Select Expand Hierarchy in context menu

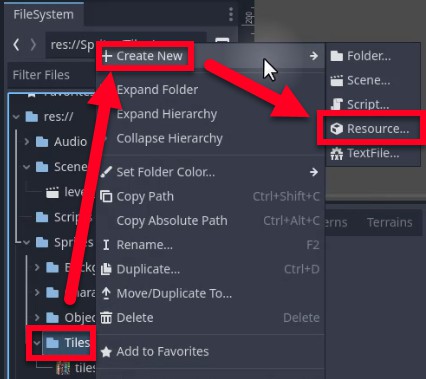210,114
